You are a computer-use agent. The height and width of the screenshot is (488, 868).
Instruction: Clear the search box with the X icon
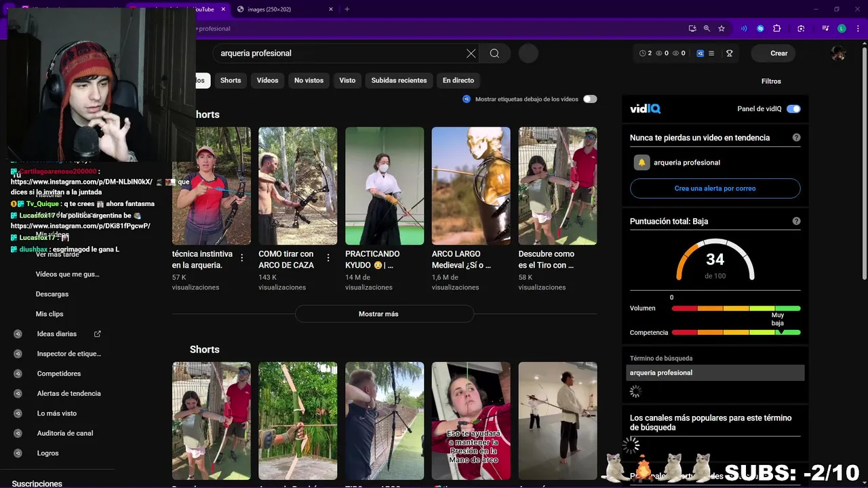471,54
